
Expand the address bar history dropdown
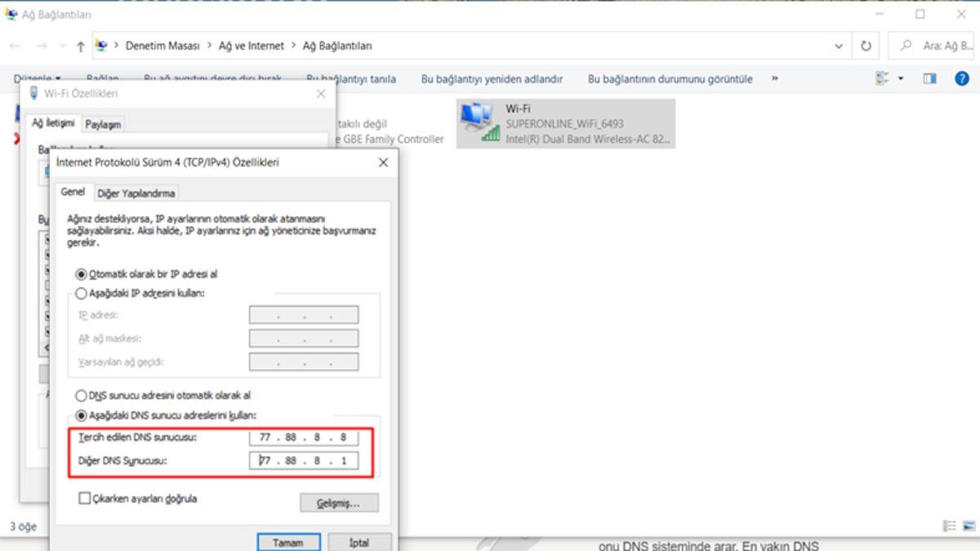click(839, 47)
